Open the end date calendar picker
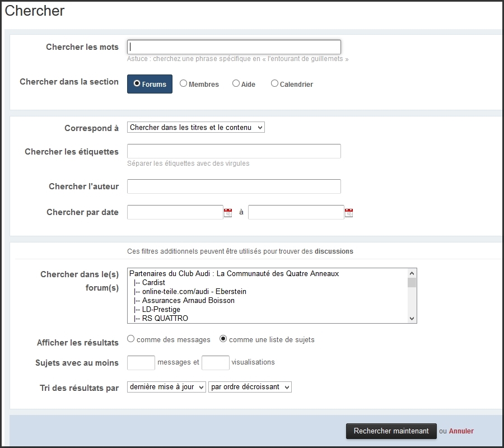504x448 pixels. click(x=348, y=212)
